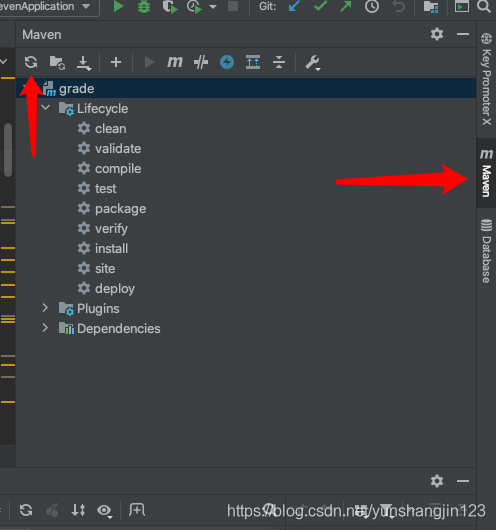Image resolution: width=496 pixels, height=530 pixels.
Task: Open Maven Settings wrench dropdown
Action: (x=313, y=63)
